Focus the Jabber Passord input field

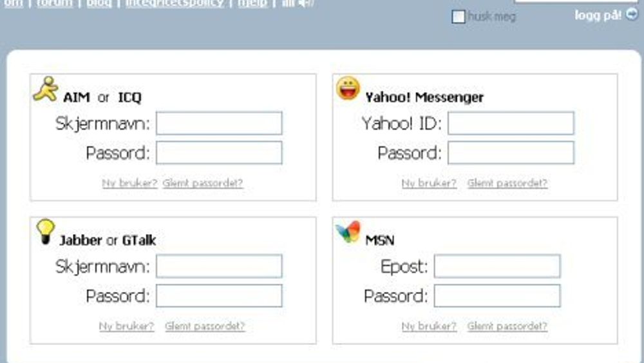tap(219, 295)
